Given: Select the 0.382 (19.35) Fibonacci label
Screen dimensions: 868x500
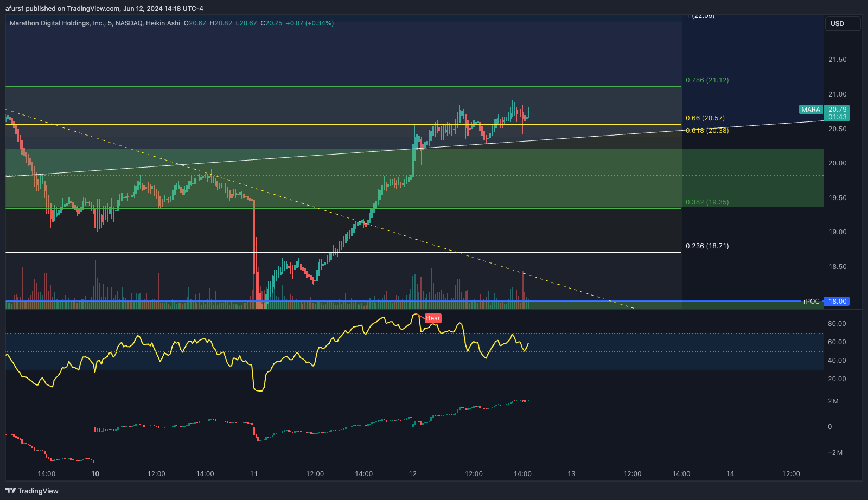Looking at the screenshot, I should coord(707,202).
